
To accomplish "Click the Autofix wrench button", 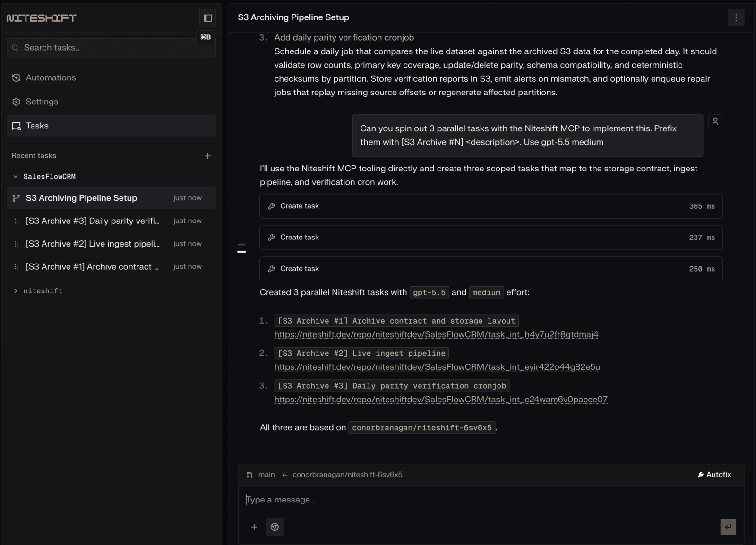I will tap(714, 475).
